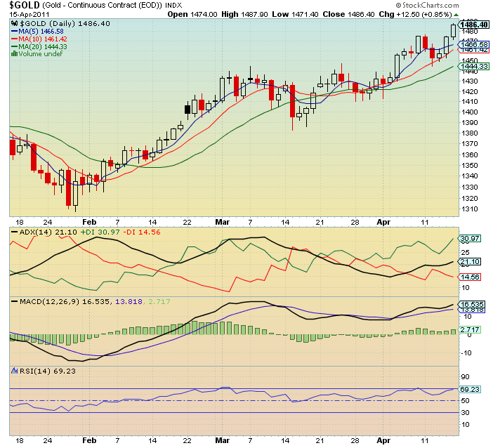Click the Feb label on bottom date axis
This screenshot has height=448, width=493.
[88, 439]
